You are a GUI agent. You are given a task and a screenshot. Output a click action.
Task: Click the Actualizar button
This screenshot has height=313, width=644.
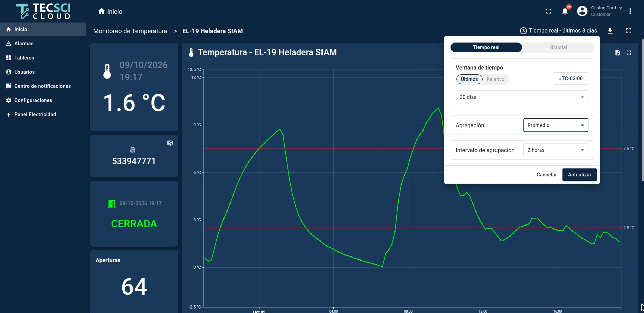[580, 175]
